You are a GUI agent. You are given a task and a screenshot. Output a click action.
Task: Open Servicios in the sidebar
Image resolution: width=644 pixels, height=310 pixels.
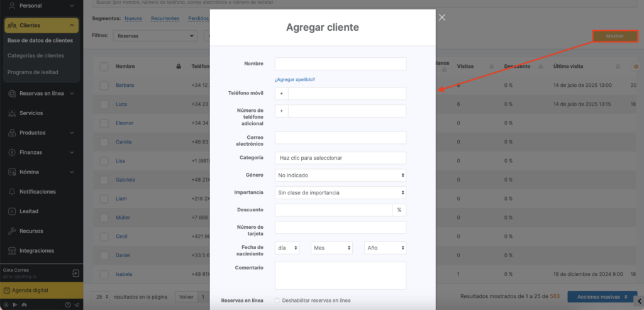31,113
